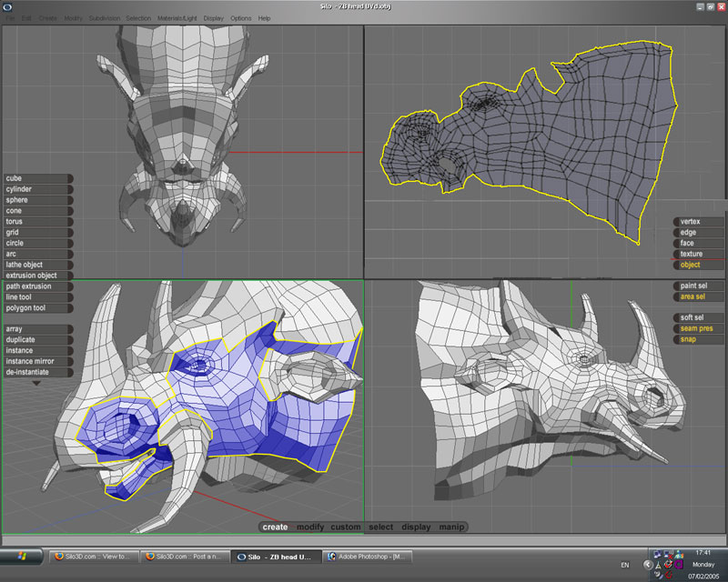Switch to the modify tab at bottom
Screen dimensions: 728x582
click(x=310, y=527)
